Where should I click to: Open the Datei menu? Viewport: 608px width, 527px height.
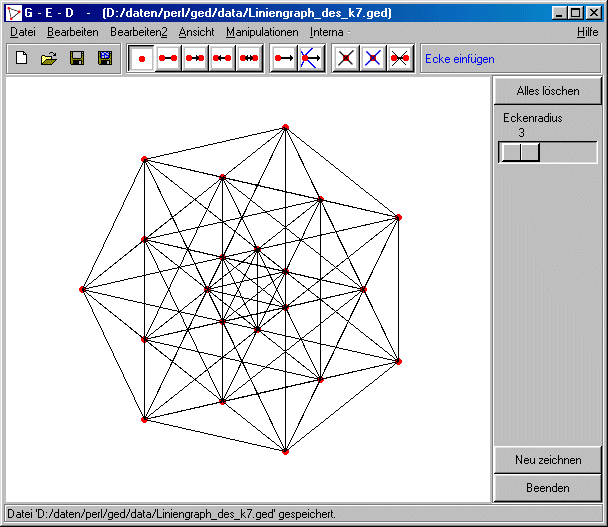tap(22, 32)
